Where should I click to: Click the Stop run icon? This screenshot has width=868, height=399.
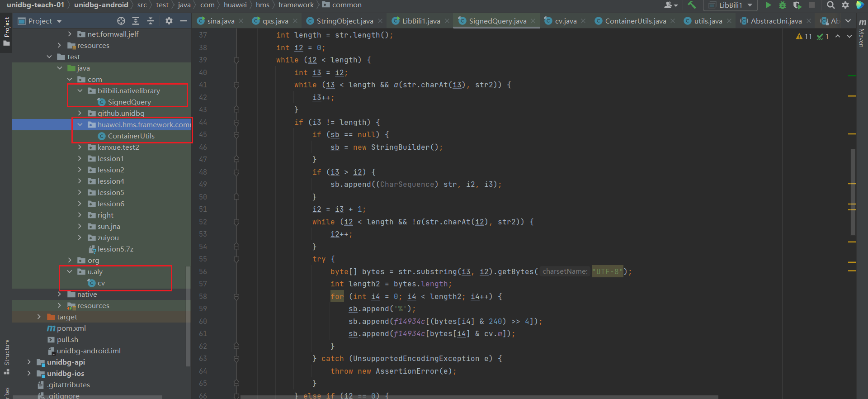[812, 5]
